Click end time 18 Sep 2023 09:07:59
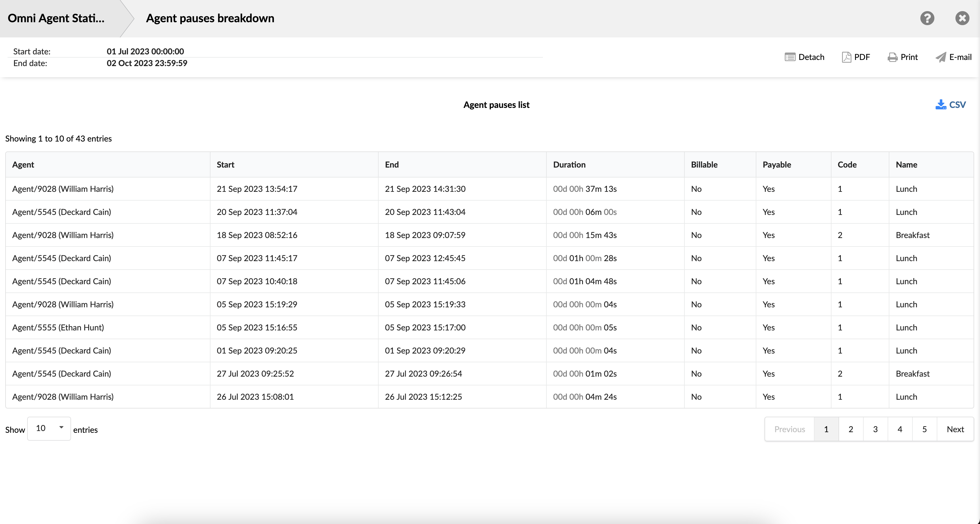 pos(425,235)
